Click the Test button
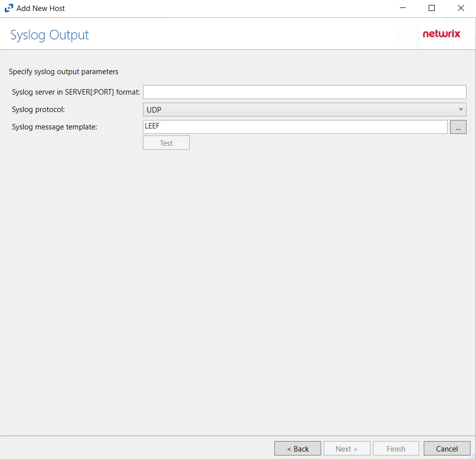 pos(166,143)
